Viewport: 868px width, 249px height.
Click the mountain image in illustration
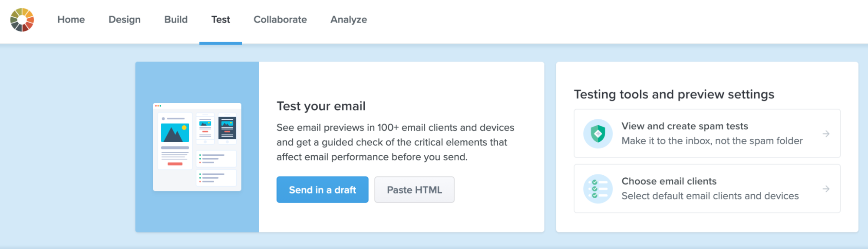click(x=175, y=133)
